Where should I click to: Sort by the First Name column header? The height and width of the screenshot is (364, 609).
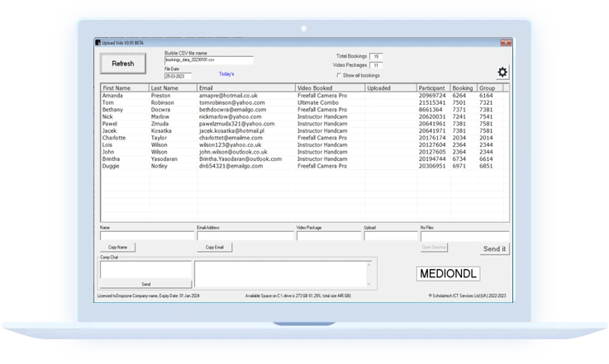[x=124, y=87]
